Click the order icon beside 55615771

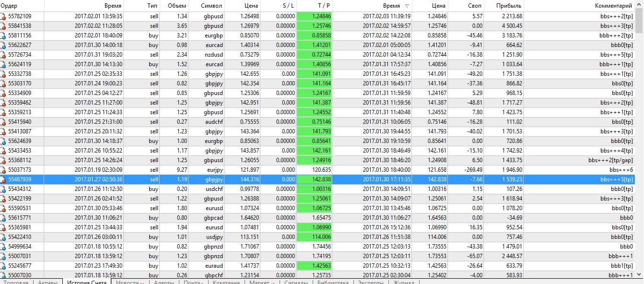pos(3,218)
